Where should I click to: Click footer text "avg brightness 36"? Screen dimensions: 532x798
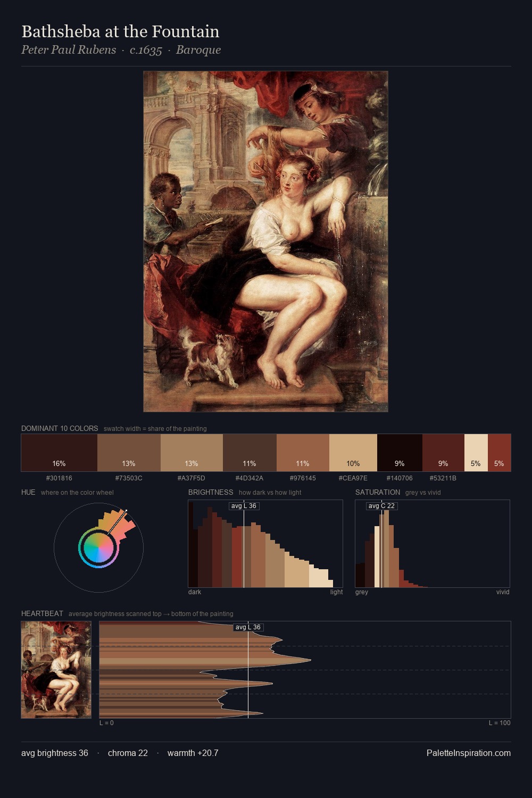pos(55,753)
